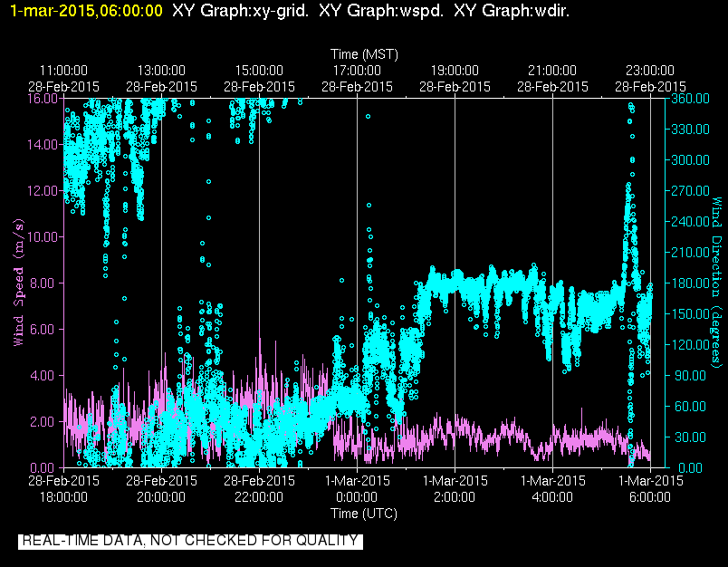The height and width of the screenshot is (567, 728).
Task: Click the 2.00 wind speed tick label
Action: (x=45, y=422)
